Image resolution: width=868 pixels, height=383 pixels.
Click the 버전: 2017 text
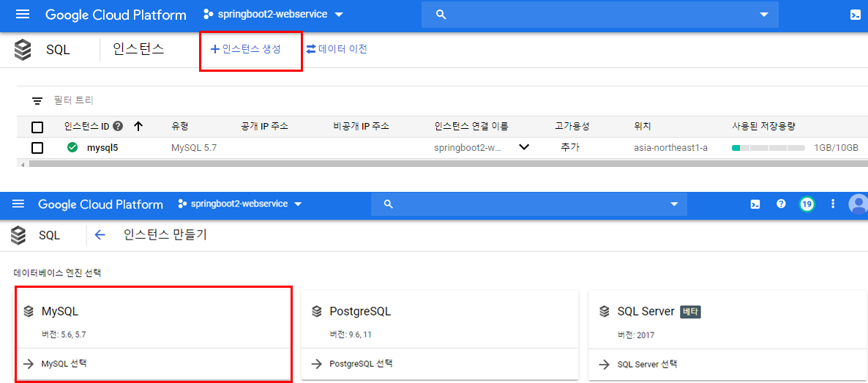click(636, 335)
